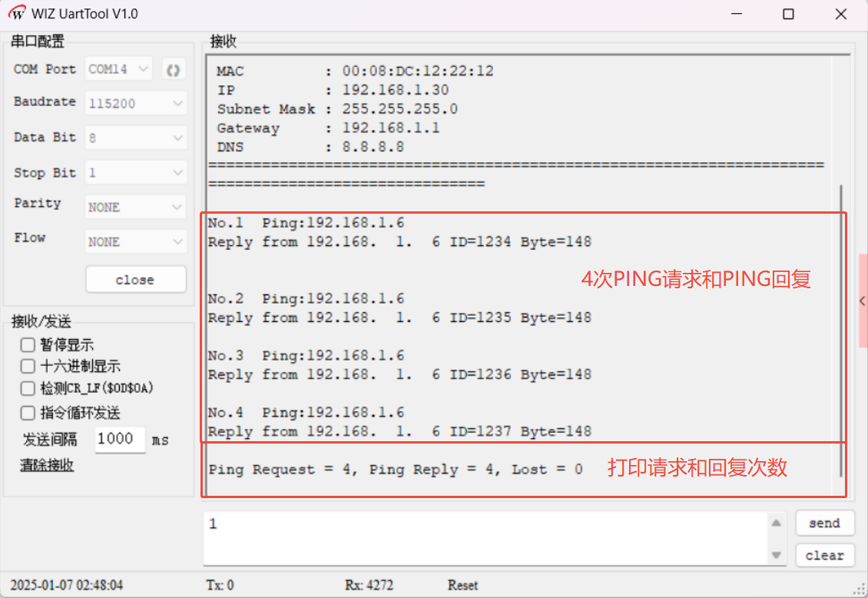This screenshot has width=868, height=598.
Task: Enable the 暂停显示 checkbox
Action: (28, 345)
